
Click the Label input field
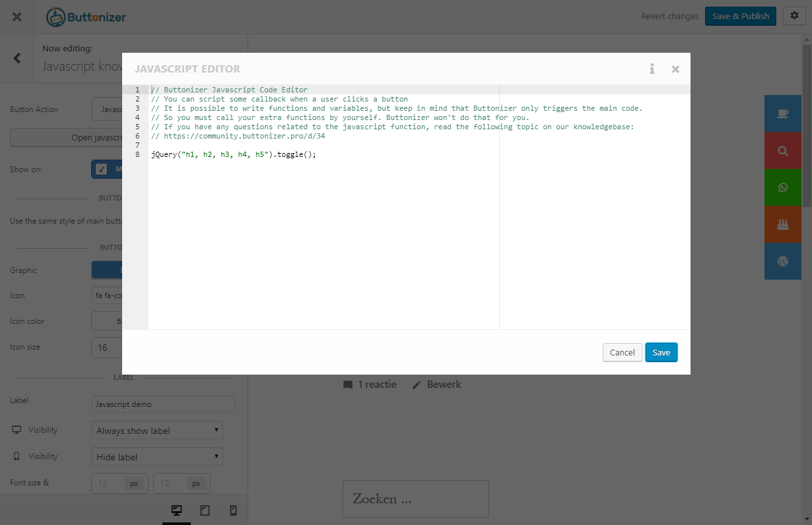click(x=164, y=404)
